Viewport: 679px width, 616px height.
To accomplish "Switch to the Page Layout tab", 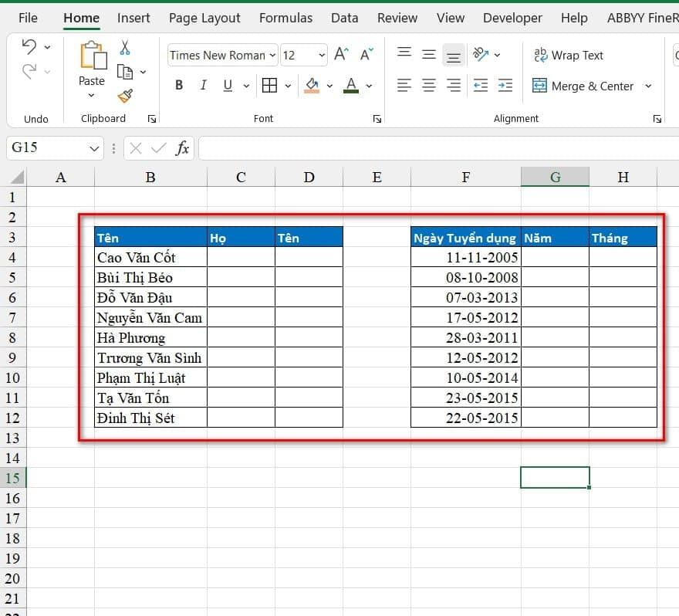I will point(204,18).
